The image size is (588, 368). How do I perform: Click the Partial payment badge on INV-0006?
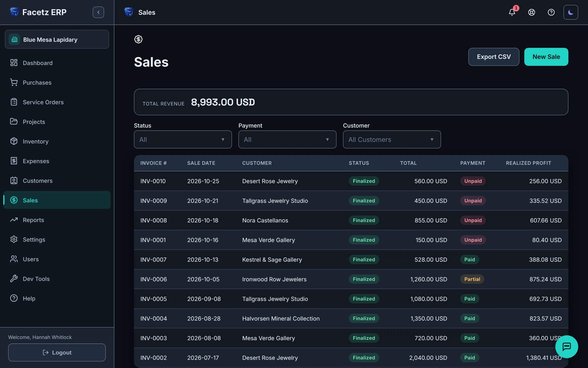472,279
